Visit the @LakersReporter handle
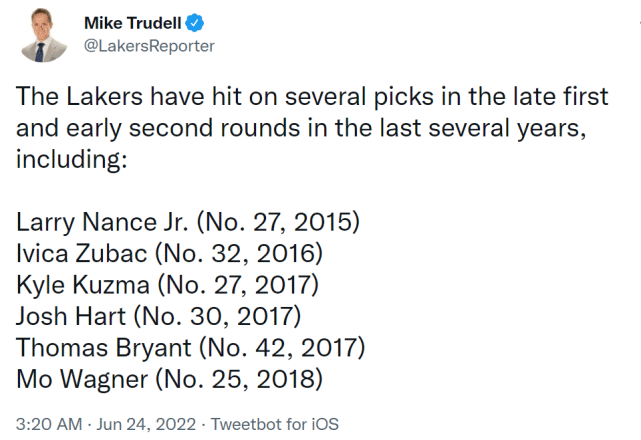Image resolution: width=641 pixels, height=440 pixels. tap(149, 46)
